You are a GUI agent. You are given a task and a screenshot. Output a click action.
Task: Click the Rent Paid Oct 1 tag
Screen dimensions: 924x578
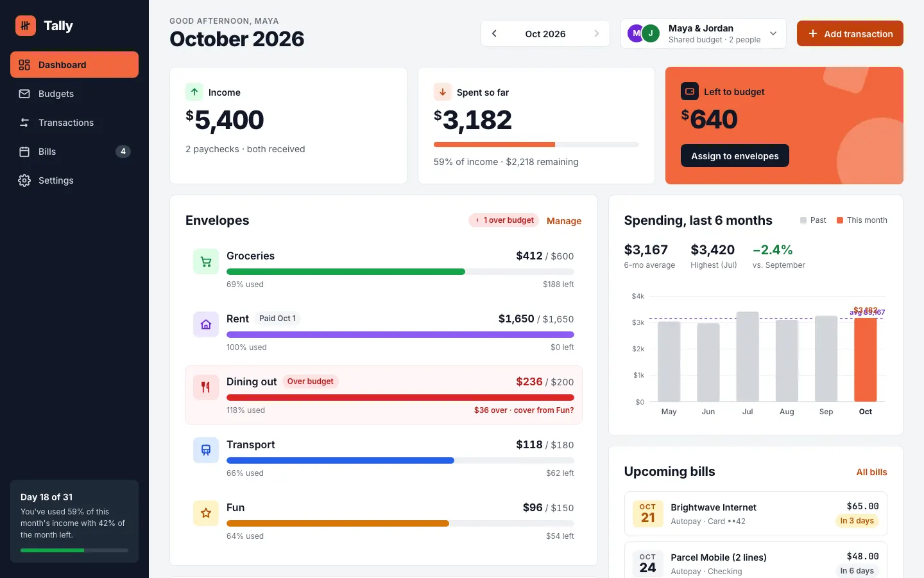click(278, 319)
